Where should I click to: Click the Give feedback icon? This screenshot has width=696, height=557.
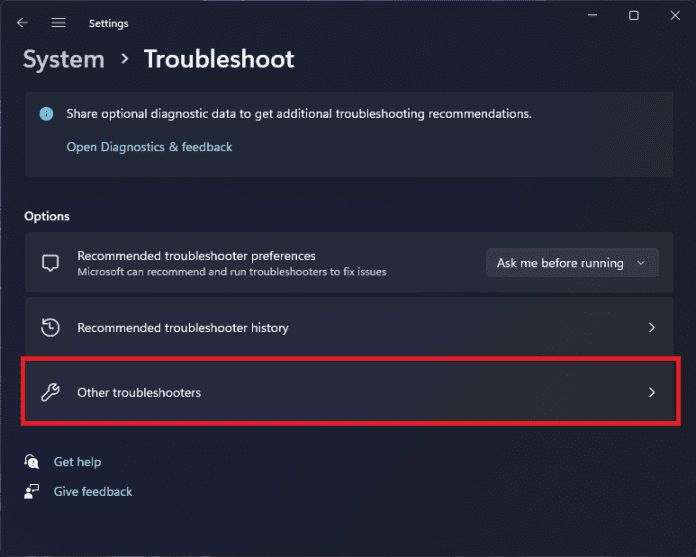click(33, 491)
